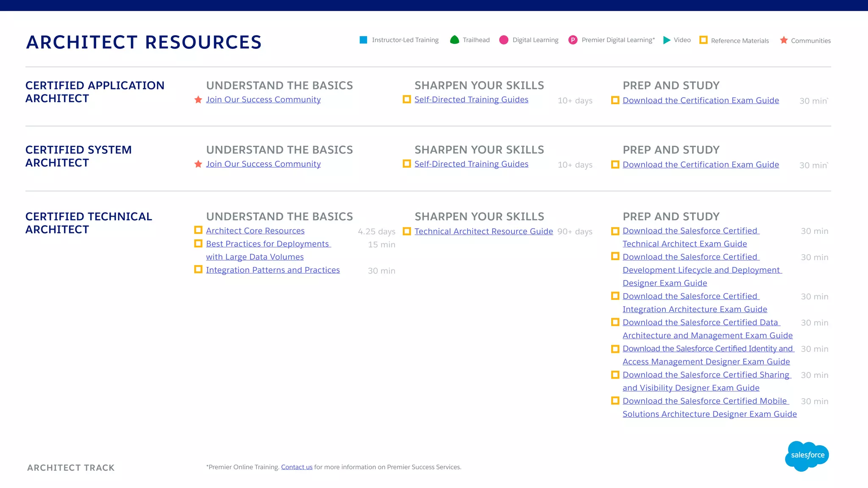Click the square icon beside Technical Architect Resource Guide

[x=406, y=231]
